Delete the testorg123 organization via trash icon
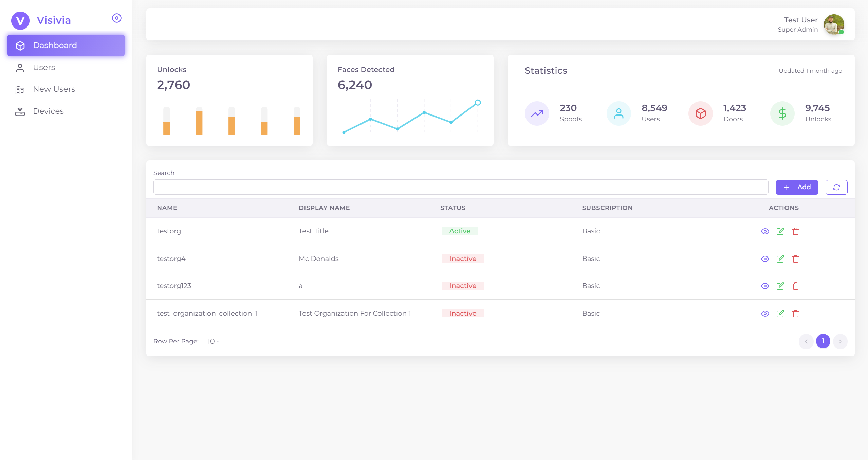The image size is (868, 460). [795, 286]
